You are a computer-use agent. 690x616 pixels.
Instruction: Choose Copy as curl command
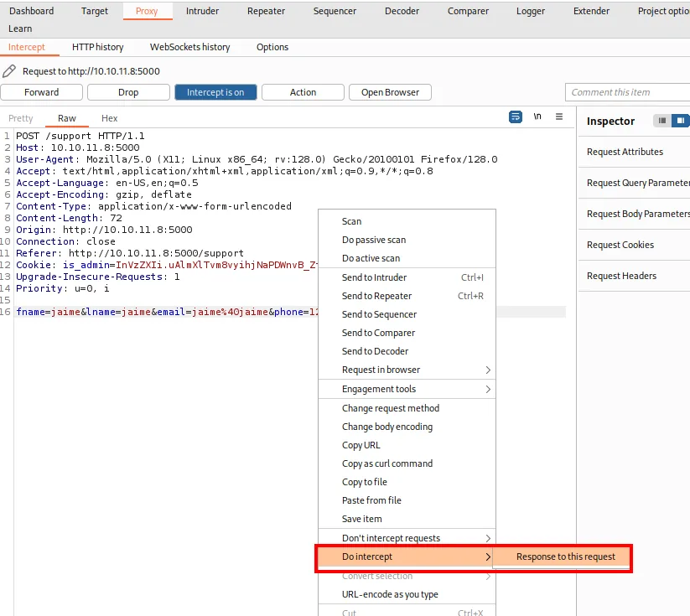coord(407,463)
